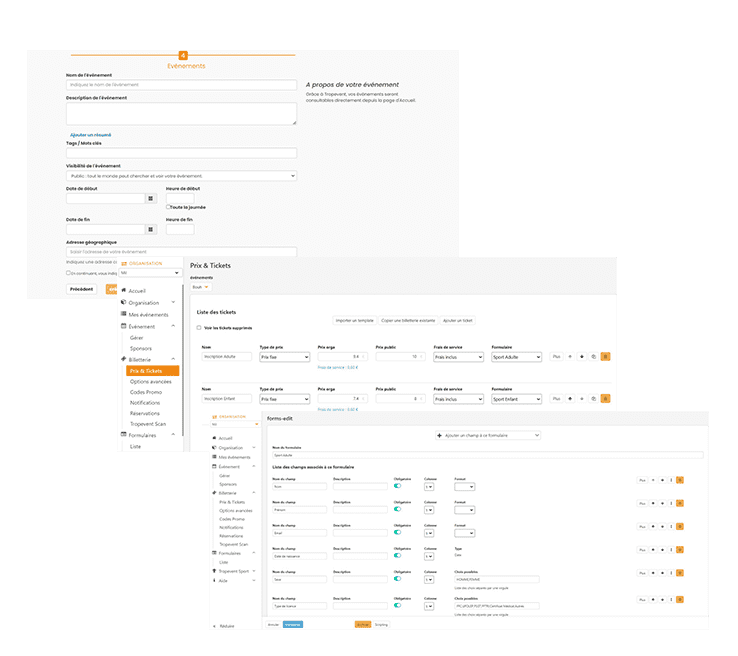Viewport: 738px width, 656px height.
Task: Collapse the Événement group in Prix & Tickets sidebar
Action: 173,326
